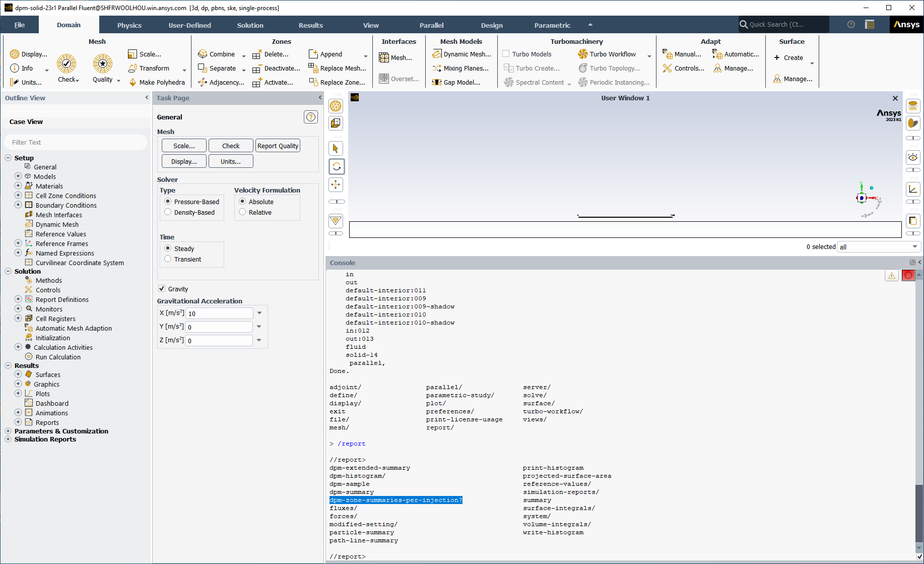The width and height of the screenshot is (924, 564).
Task: Open the selection filter 'all' dropdown
Action: pyautogui.click(x=879, y=247)
